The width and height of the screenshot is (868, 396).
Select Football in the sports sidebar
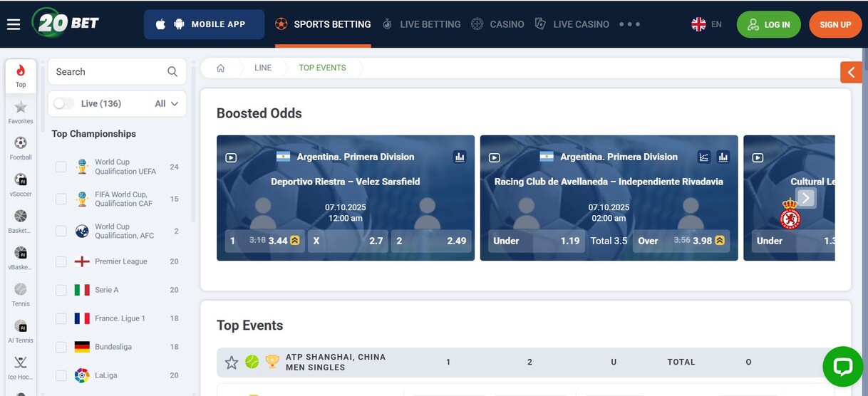click(21, 147)
